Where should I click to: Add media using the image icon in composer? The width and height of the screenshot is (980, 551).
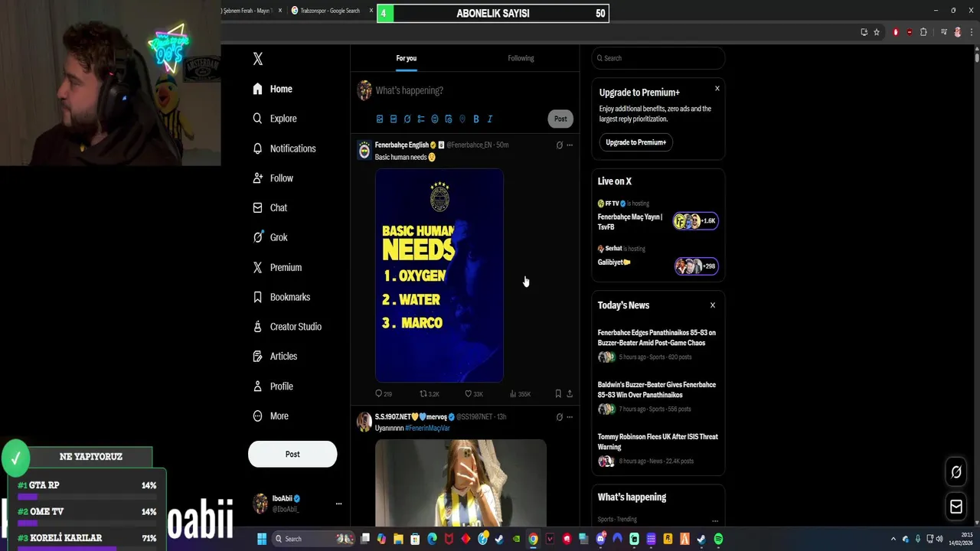pyautogui.click(x=380, y=119)
